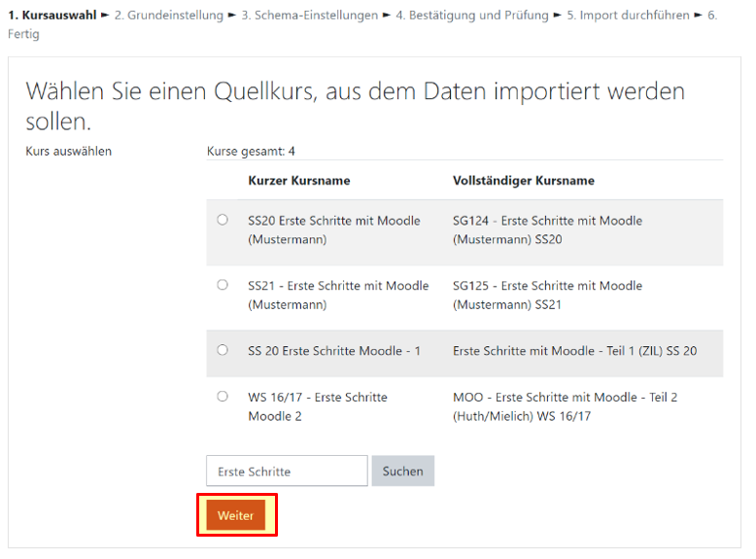Click 'Erste Schritte mit Moodle - Teil 1 (ZIL) SS 20'
Viewport: 756px width, 559px height.
coord(574,351)
